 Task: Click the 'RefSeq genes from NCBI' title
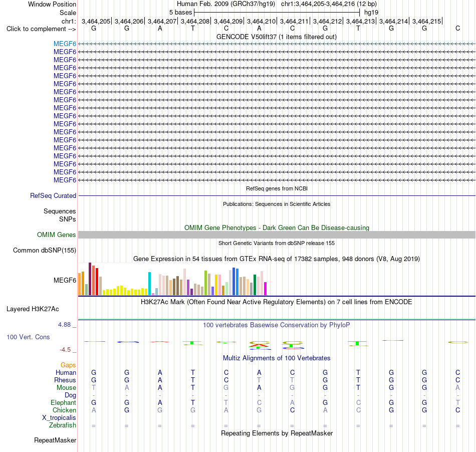277,188
